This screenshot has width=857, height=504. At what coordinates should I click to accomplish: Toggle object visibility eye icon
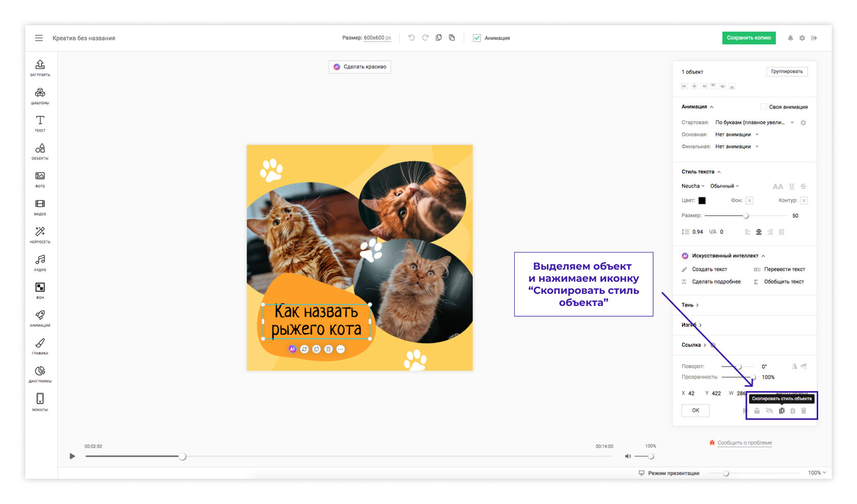click(769, 411)
